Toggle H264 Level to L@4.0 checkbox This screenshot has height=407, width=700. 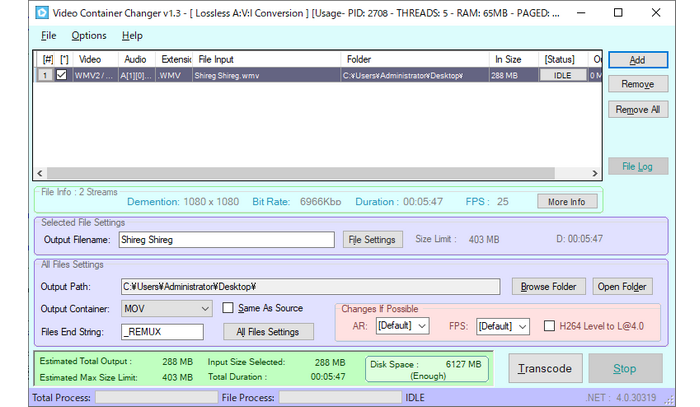[550, 326]
